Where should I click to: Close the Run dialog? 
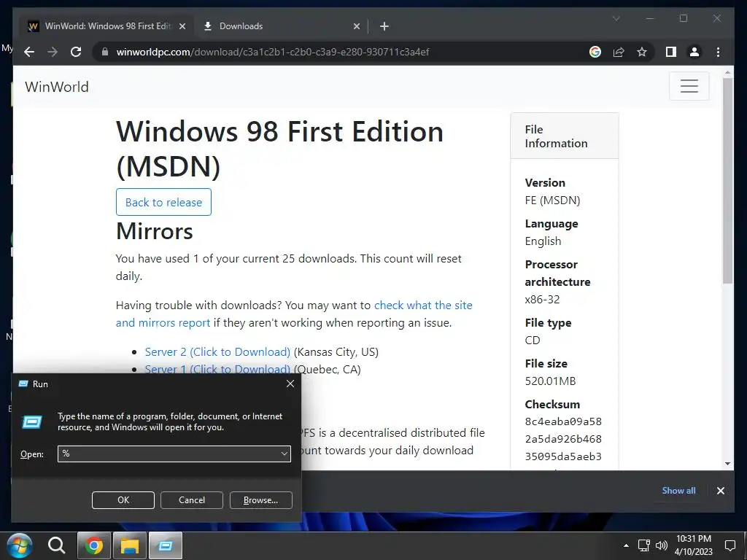(x=290, y=384)
